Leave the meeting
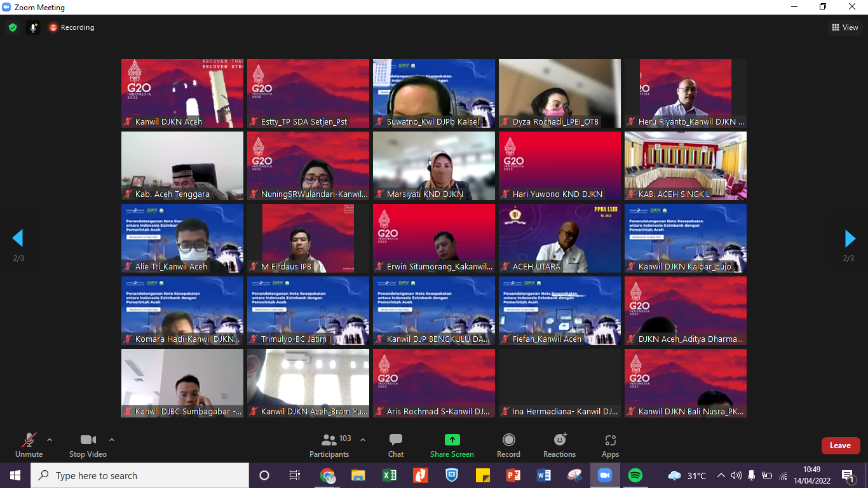868x488 pixels. tap(840, 445)
